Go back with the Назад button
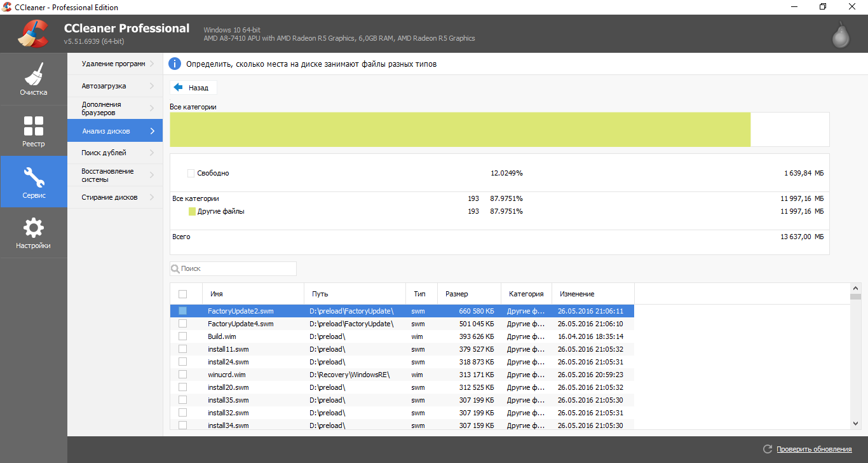Screen dimensions: 868x463 point(193,88)
